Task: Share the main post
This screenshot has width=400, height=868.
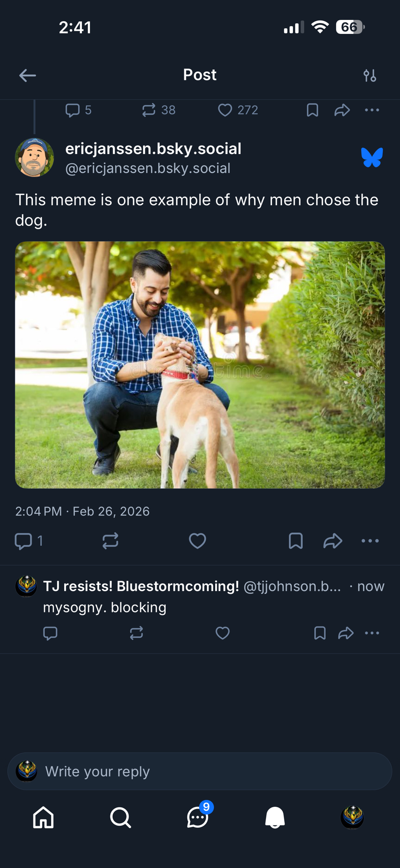Action: tap(333, 541)
